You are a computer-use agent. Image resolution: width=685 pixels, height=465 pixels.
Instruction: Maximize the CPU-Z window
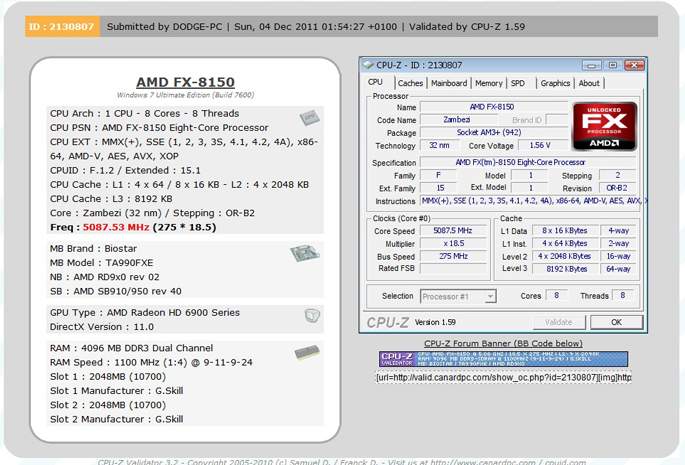(612, 66)
